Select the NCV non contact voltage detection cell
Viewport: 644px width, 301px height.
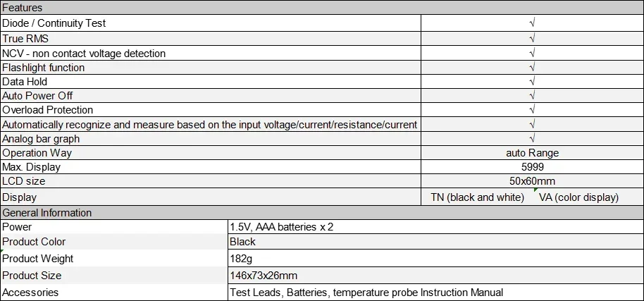(x=211, y=54)
